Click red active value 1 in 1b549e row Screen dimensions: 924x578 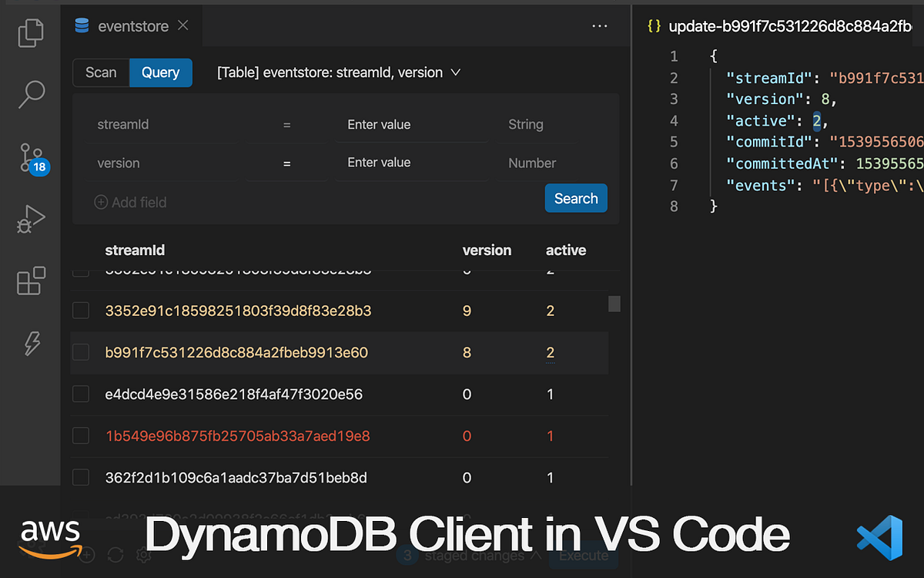tap(550, 435)
